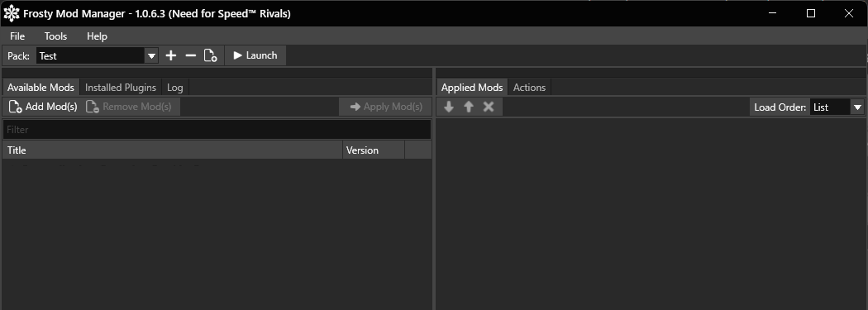Open the Help menu
This screenshot has height=310, width=868.
click(97, 36)
